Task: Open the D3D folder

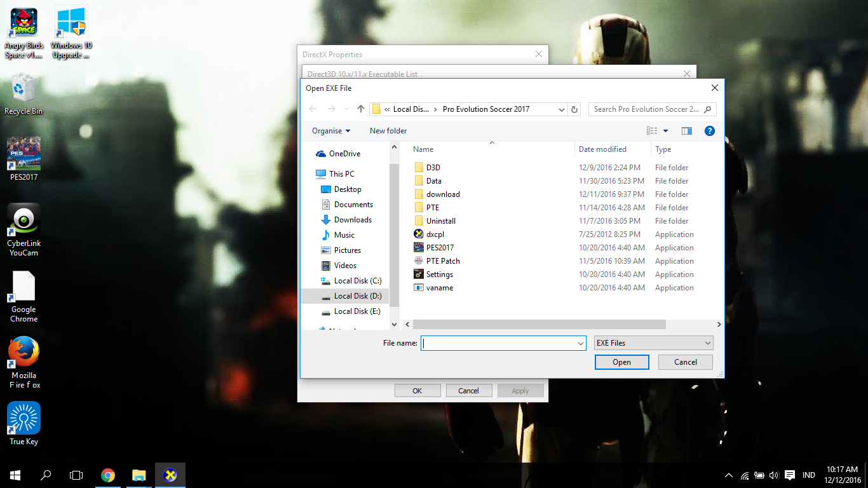Action: pos(433,168)
